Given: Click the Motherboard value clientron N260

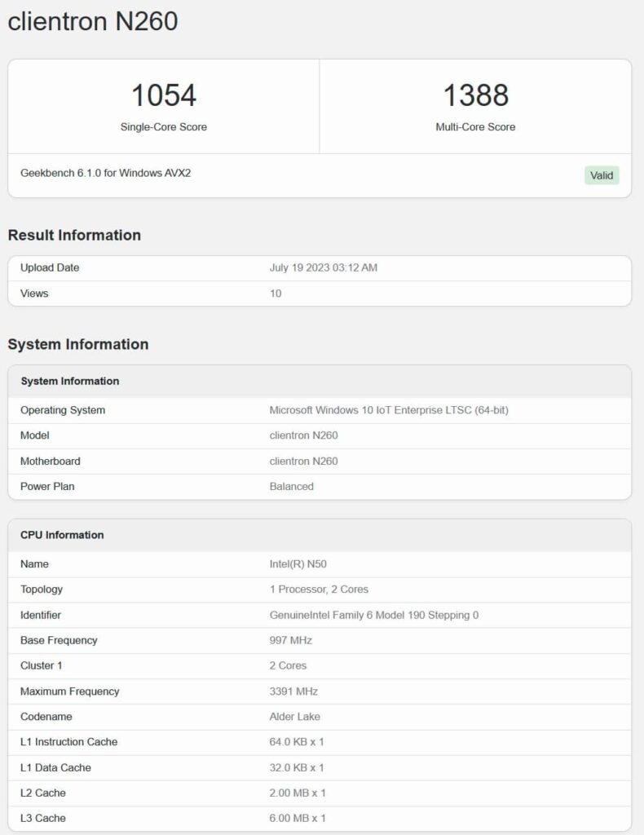Looking at the screenshot, I should 303,461.
